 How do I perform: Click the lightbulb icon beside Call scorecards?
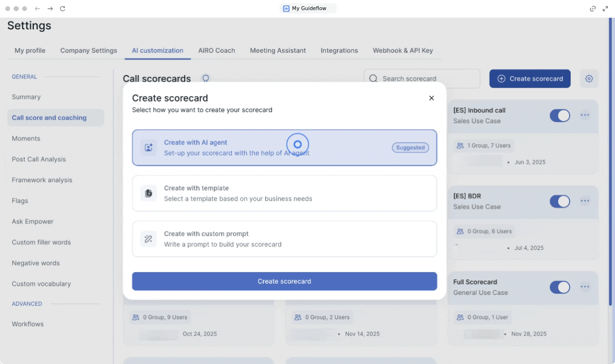tap(206, 78)
